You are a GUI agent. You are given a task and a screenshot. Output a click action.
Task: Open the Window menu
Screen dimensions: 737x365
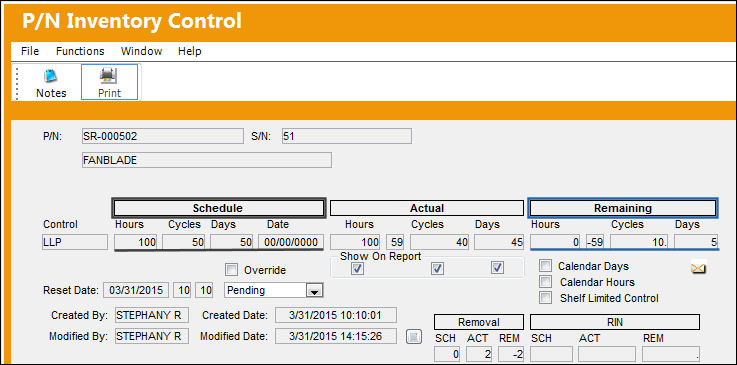tap(141, 51)
